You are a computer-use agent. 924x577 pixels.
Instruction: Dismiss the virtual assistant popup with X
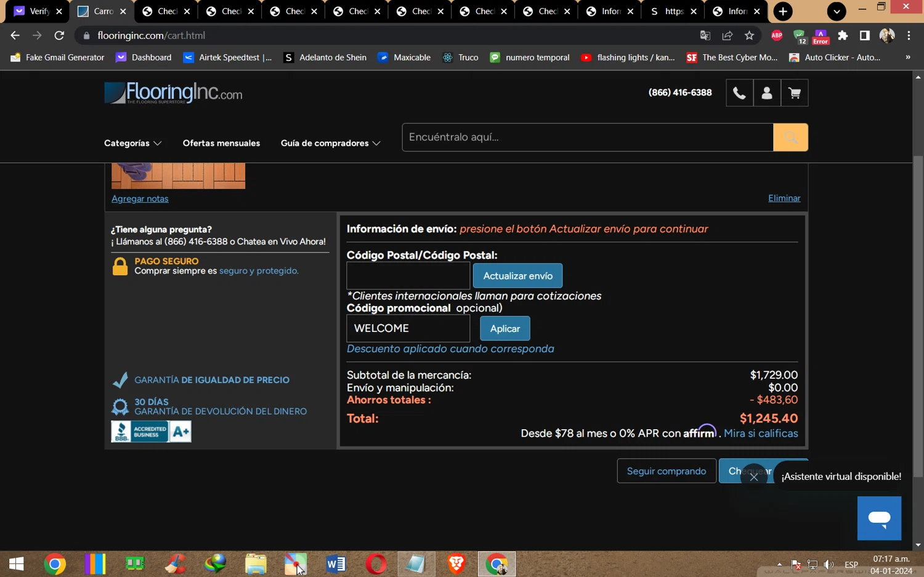pos(753,477)
